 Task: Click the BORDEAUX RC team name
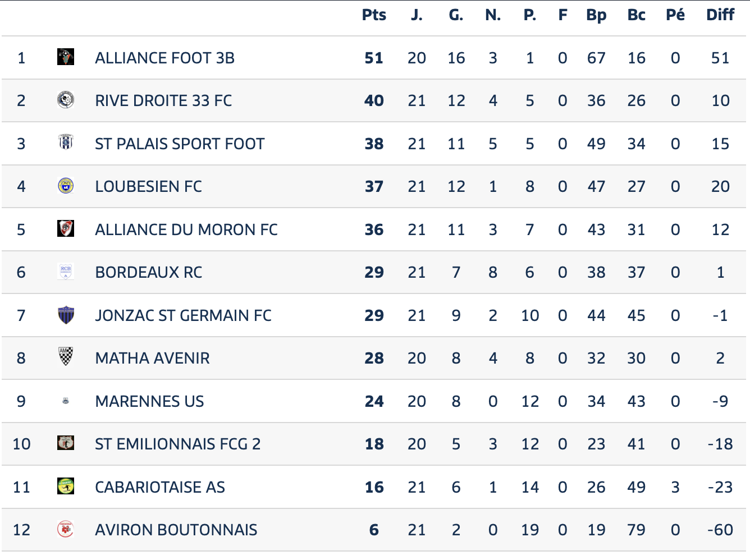pyautogui.click(x=149, y=272)
